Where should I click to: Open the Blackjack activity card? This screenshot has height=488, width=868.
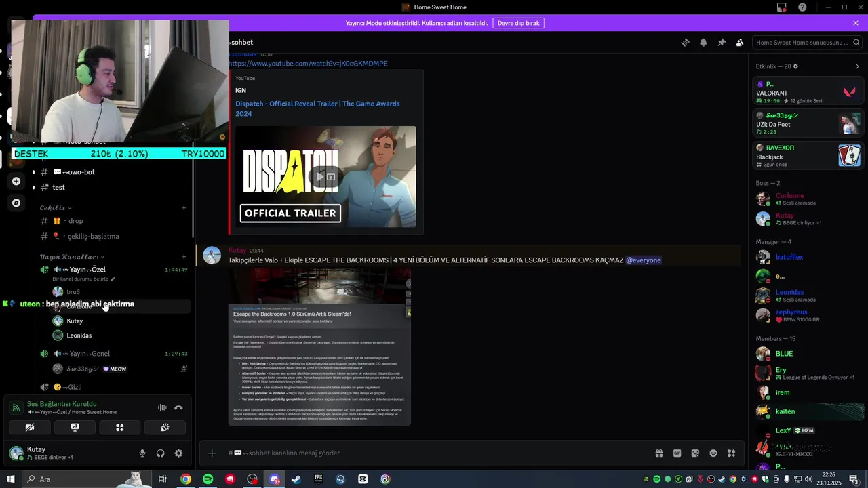tap(808, 155)
